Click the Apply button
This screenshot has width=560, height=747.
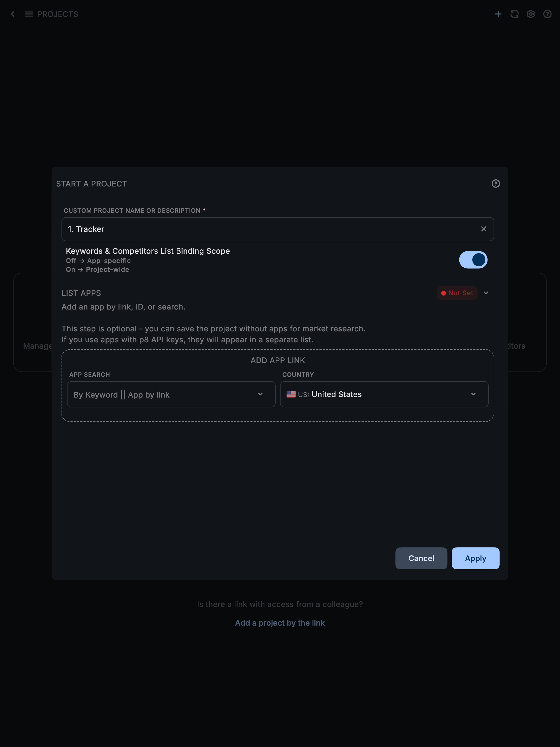pos(475,558)
